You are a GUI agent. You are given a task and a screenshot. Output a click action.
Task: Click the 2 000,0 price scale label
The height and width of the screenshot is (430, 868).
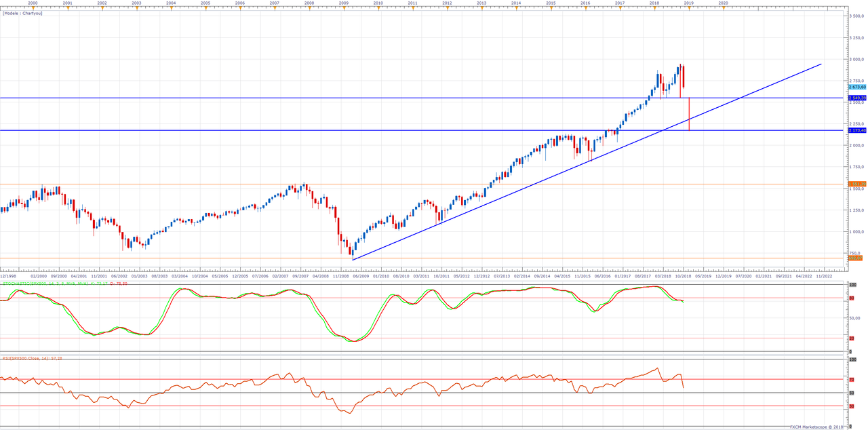857,146
